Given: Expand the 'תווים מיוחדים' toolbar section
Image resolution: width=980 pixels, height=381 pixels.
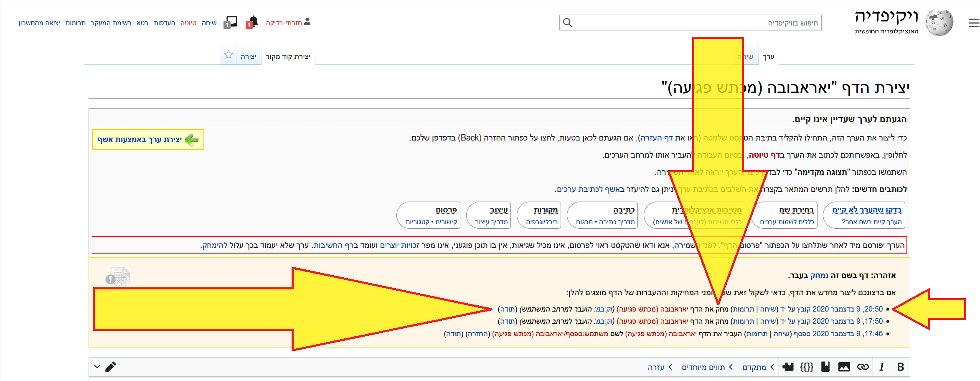Looking at the screenshot, I should tap(707, 367).
